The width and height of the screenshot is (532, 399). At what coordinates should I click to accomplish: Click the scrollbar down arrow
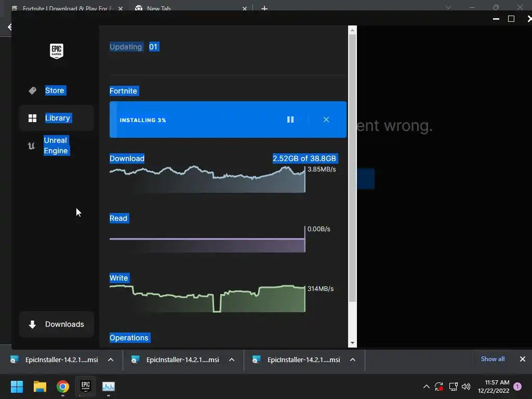click(352, 343)
